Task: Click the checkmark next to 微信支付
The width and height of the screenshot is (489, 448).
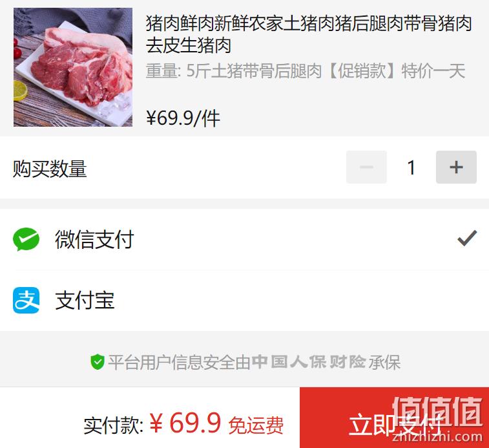Action: coord(467,239)
